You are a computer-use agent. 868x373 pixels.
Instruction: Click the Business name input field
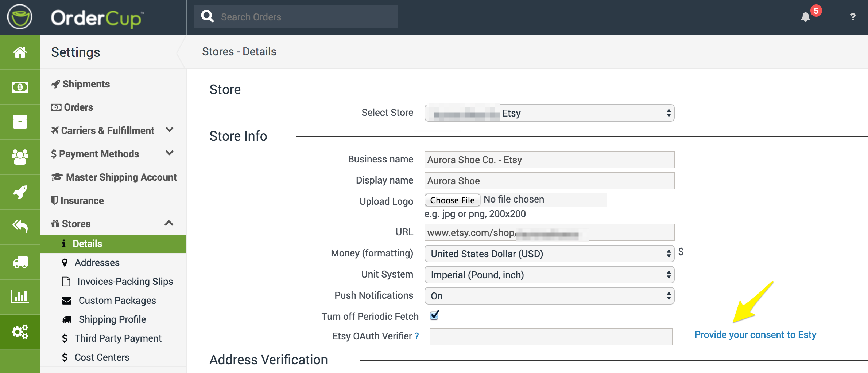coord(549,160)
